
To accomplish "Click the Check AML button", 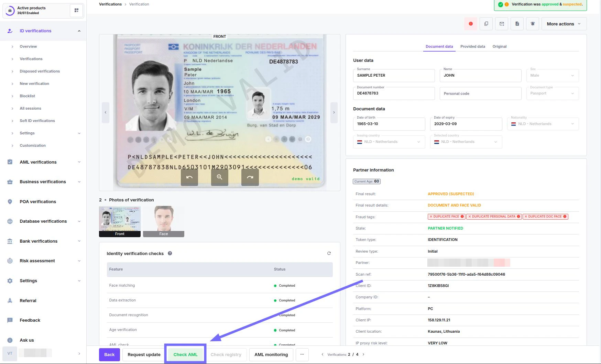I will point(186,354).
